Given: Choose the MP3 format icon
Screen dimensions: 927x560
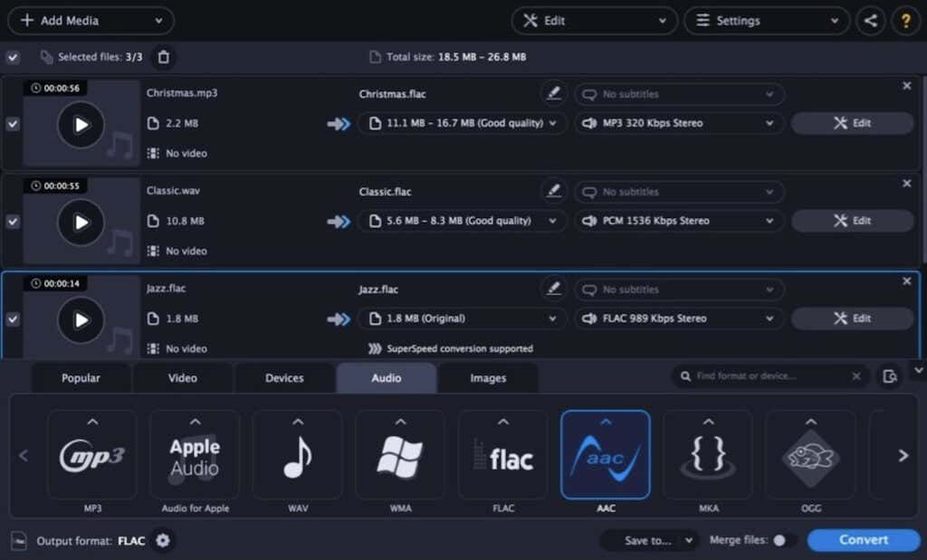Looking at the screenshot, I should coord(92,455).
